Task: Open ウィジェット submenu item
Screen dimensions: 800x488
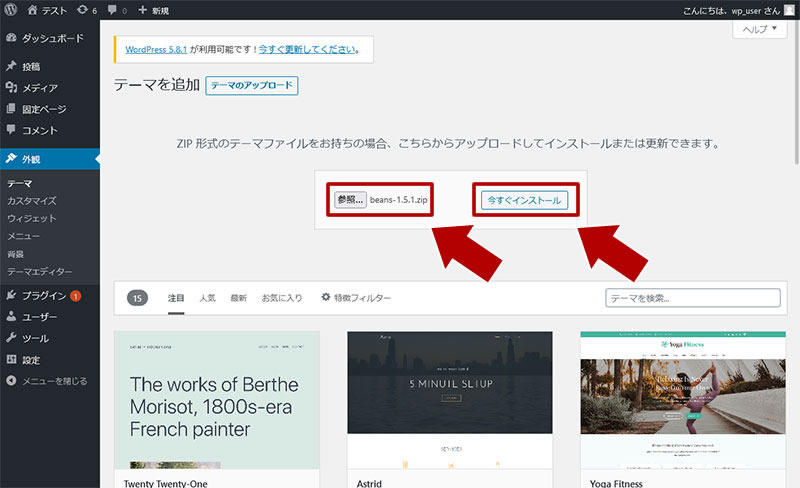Action: pos(32,218)
